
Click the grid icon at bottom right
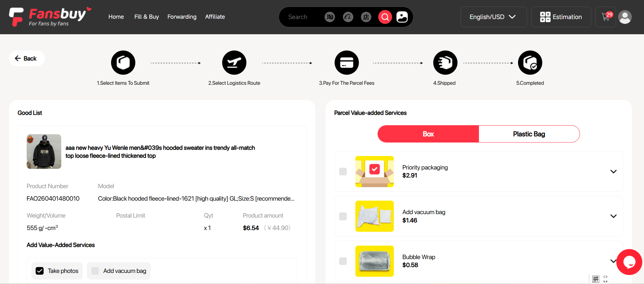click(596, 279)
